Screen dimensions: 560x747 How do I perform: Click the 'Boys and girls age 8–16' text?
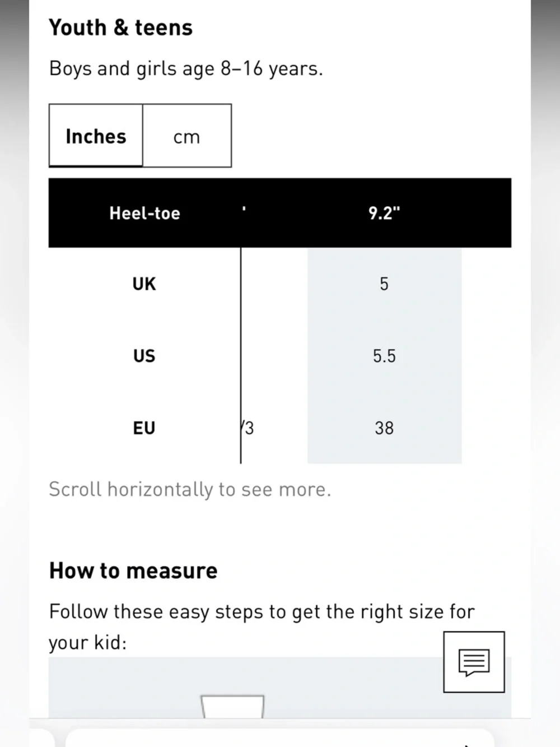tap(186, 68)
